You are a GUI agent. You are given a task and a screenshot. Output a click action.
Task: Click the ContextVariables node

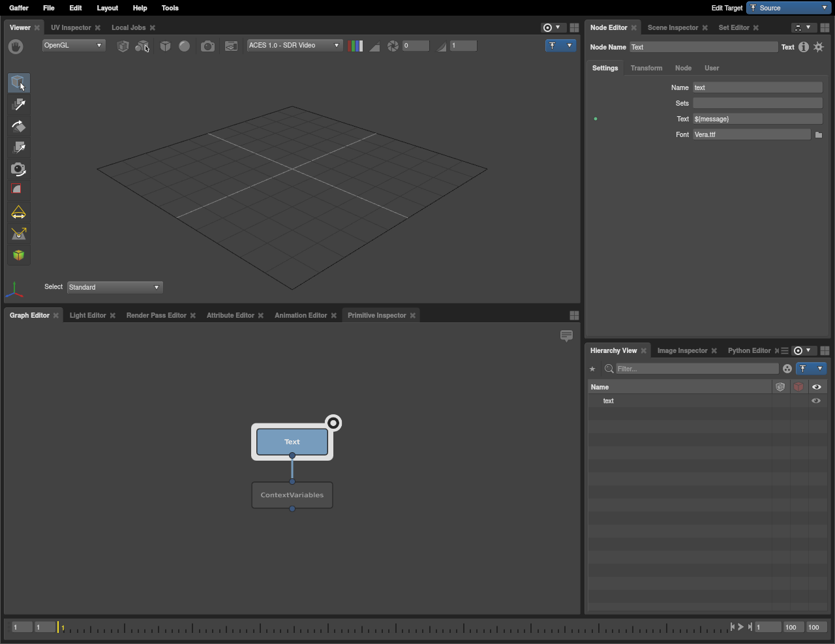click(x=292, y=495)
